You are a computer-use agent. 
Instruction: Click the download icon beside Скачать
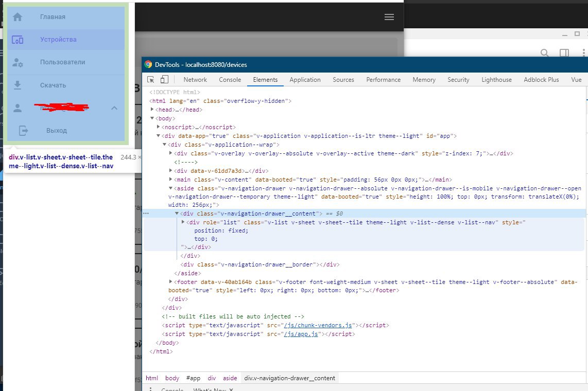tap(18, 85)
